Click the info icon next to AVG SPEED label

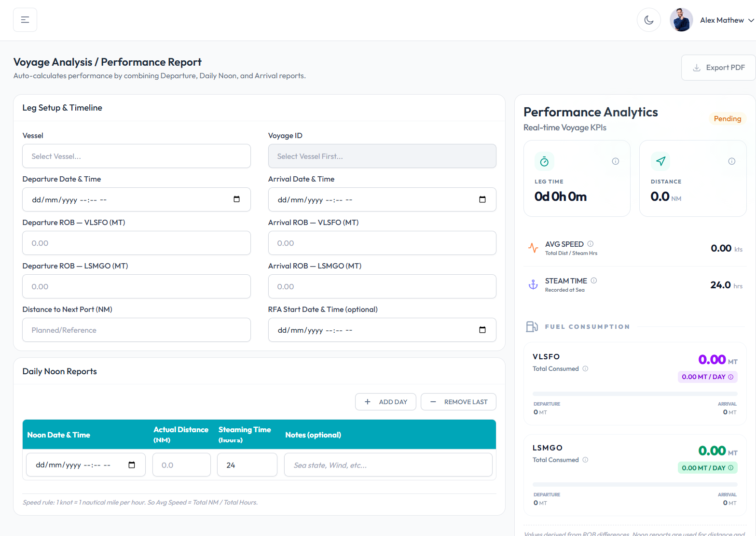coord(591,244)
